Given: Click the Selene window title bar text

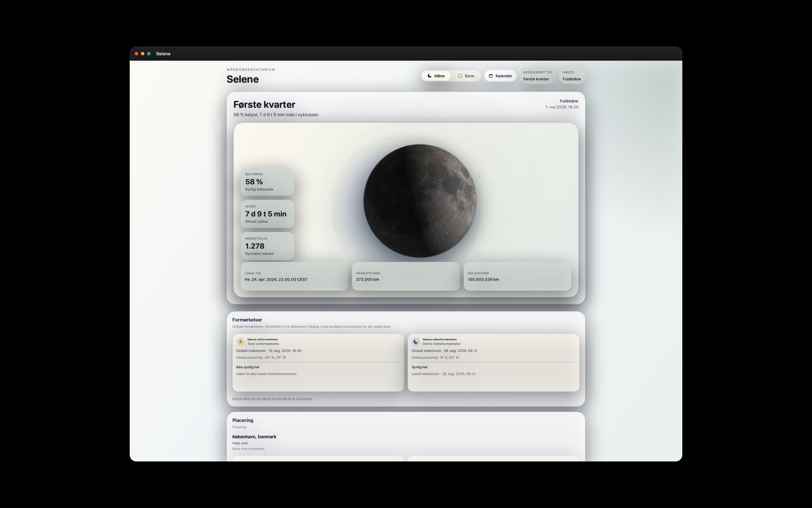Looking at the screenshot, I should click(x=163, y=54).
